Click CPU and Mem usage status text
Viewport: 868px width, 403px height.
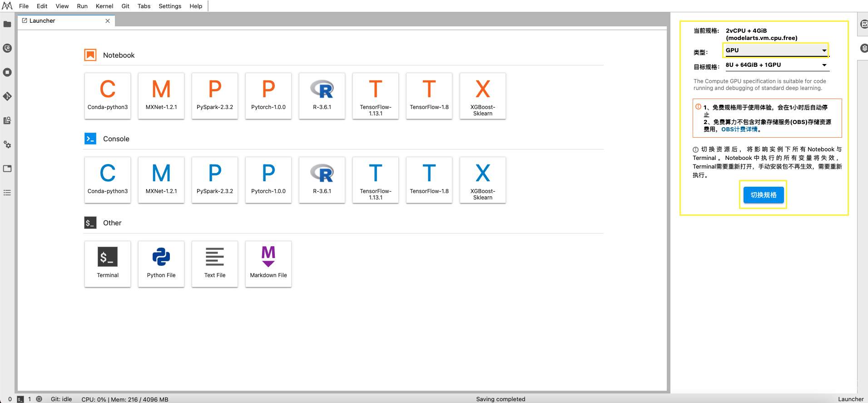[x=125, y=399]
